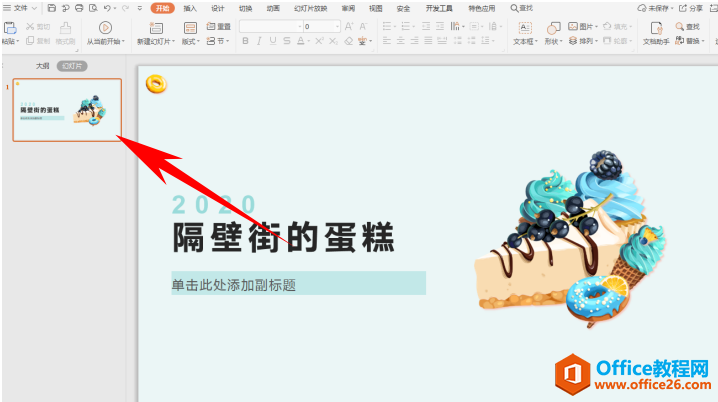Screen dimensions: 718x402
Task: Click the Undo arrow icon
Action: click(107, 8)
